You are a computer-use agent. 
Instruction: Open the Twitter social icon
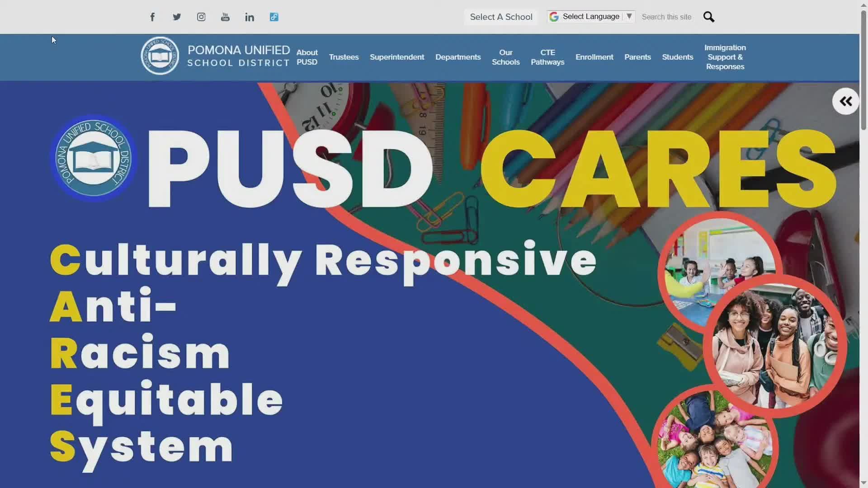coord(177,17)
